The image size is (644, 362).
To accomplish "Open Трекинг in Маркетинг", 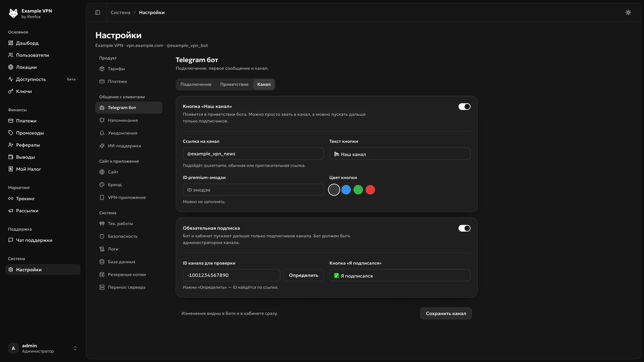I will (x=43, y=198).
